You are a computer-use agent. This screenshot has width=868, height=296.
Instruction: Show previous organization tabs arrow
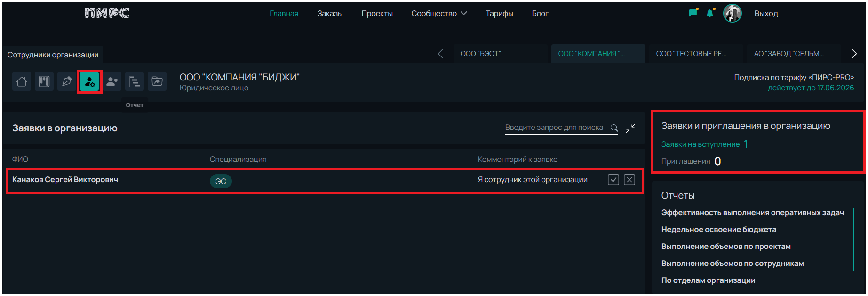click(440, 54)
